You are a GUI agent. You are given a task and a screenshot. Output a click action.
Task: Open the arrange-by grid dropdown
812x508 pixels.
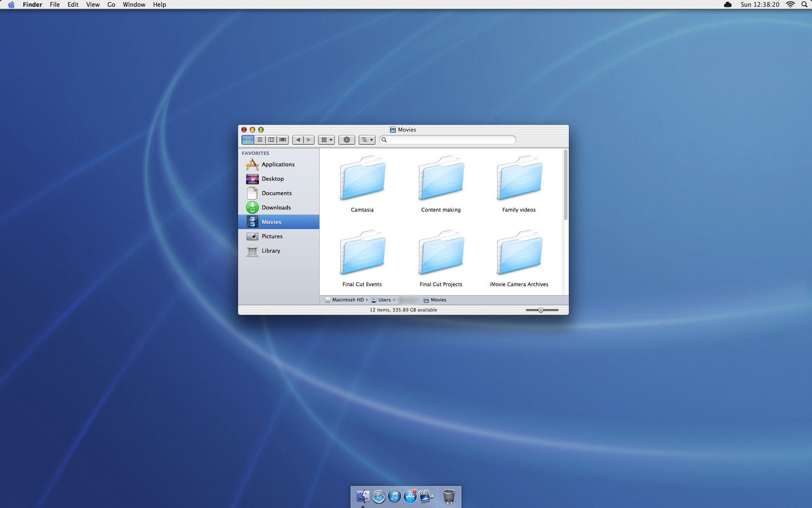[326, 140]
